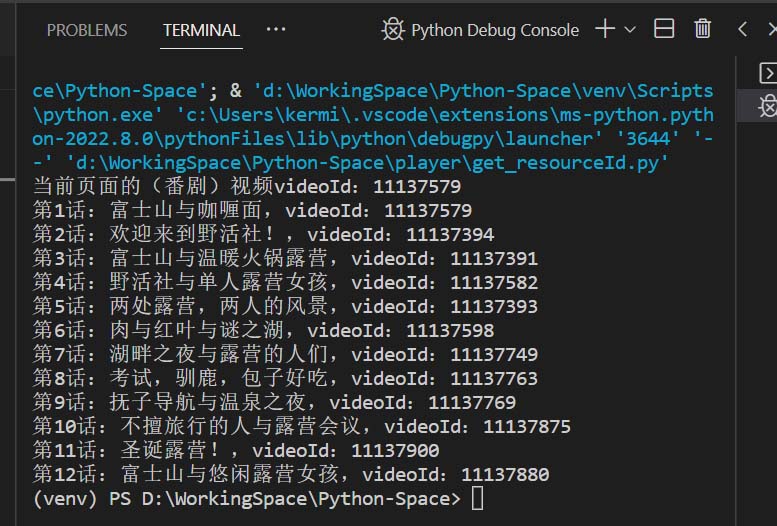Click the get_resourceId.py path text
777x526 pixels.
click(x=367, y=163)
